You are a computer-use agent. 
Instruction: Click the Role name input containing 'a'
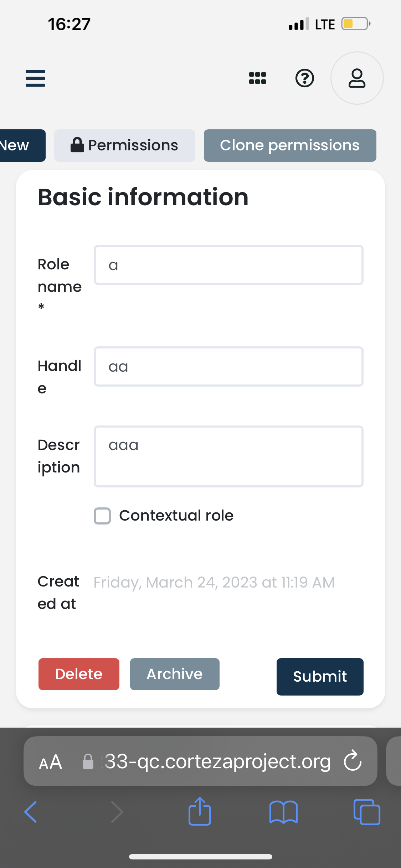point(228,265)
